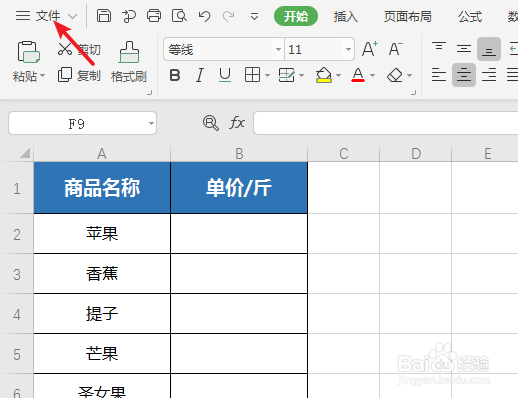Select column C header

pos(344,154)
